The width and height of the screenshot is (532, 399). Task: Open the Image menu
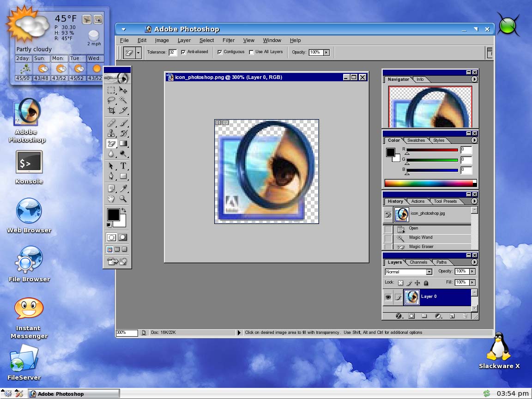click(x=162, y=40)
